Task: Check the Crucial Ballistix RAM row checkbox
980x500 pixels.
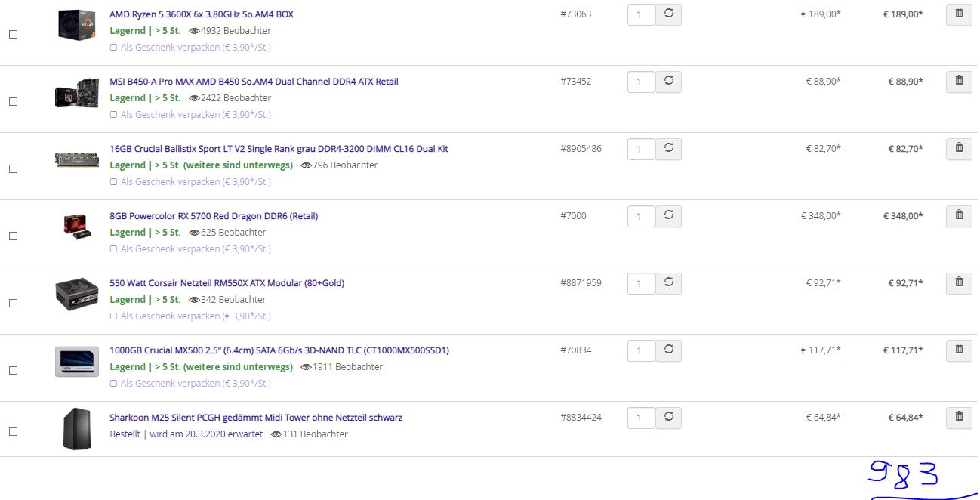Action: [13, 169]
